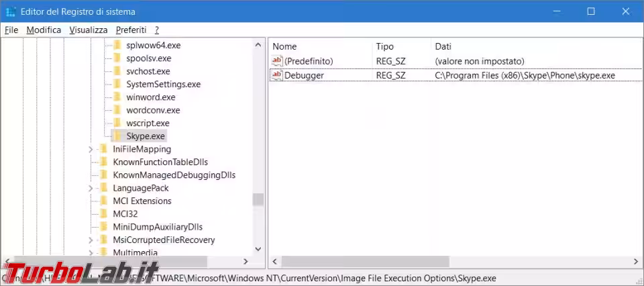This screenshot has height=286, width=644.
Task: Select the MCI Extensions key
Action: point(142,201)
